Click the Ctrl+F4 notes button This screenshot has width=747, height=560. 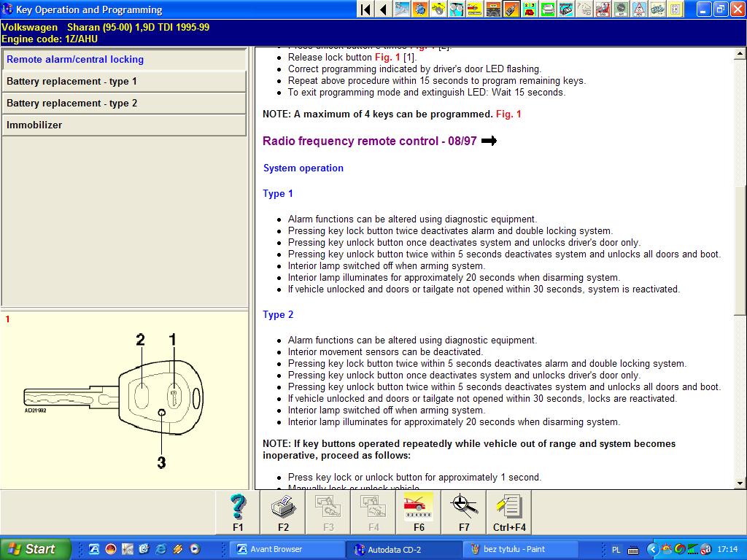pos(509,512)
